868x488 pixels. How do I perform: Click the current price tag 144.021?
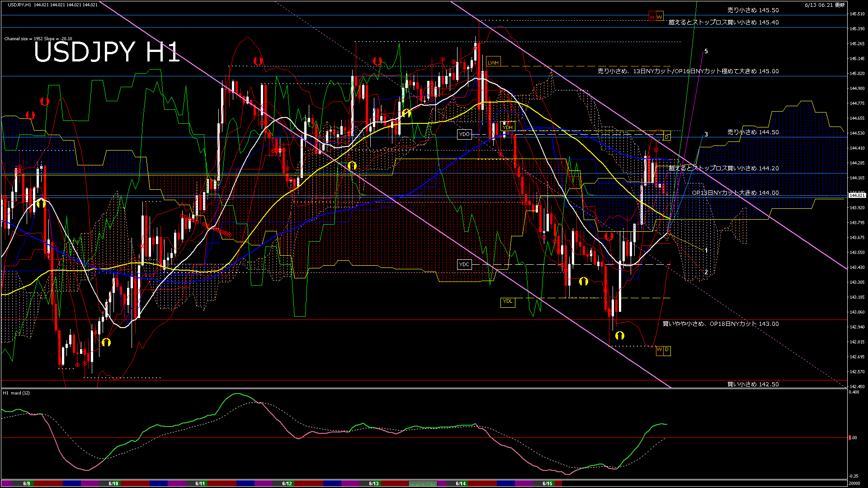(857, 195)
